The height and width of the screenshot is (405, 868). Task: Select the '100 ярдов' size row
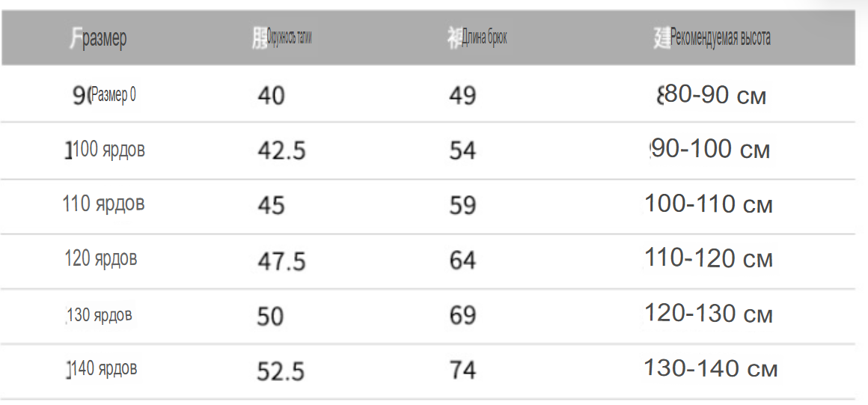109,150
